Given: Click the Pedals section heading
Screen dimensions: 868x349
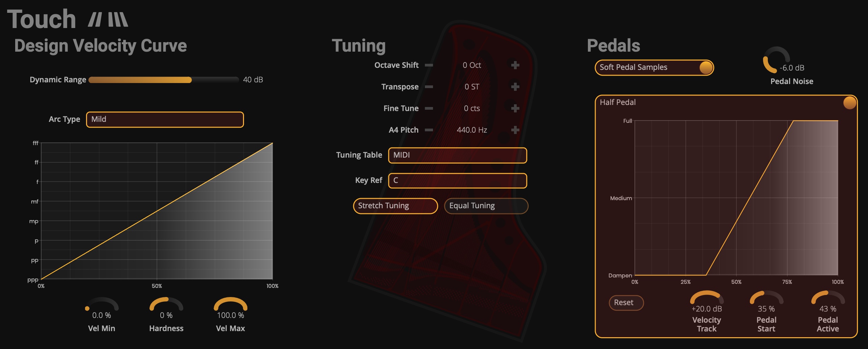Looking at the screenshot, I should [x=613, y=46].
